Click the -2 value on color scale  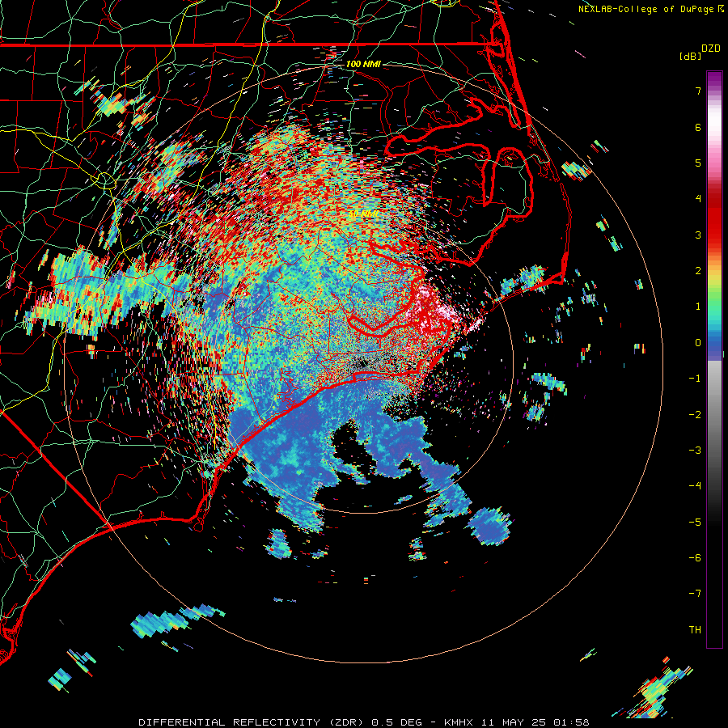click(695, 415)
